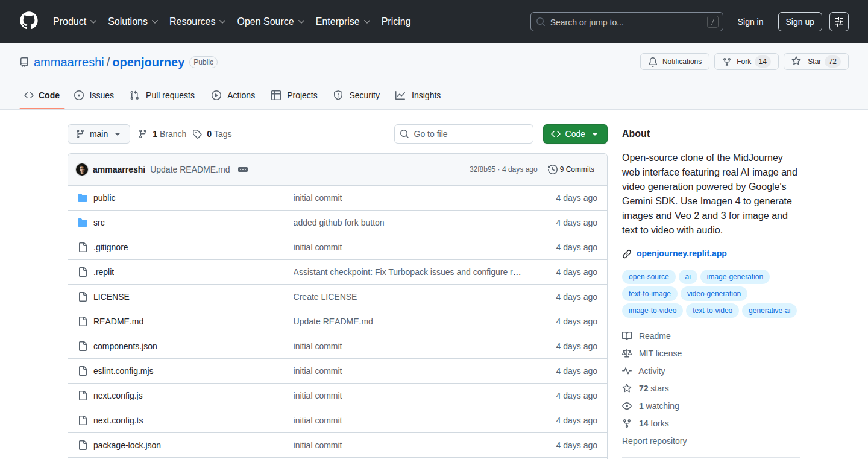Click the command palette icon in header
868x459 pixels.
[839, 22]
